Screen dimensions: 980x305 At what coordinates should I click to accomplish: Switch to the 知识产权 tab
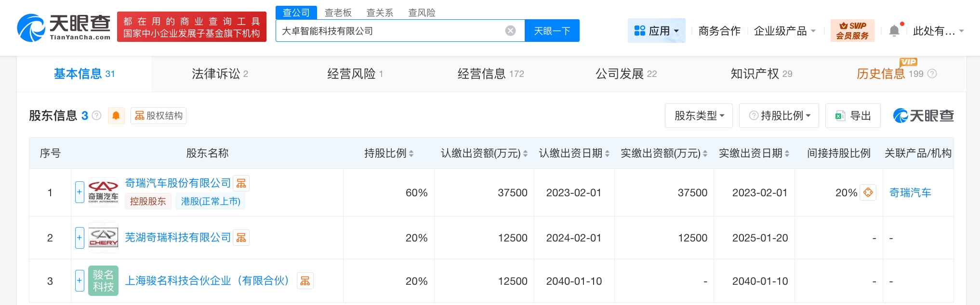(x=761, y=74)
